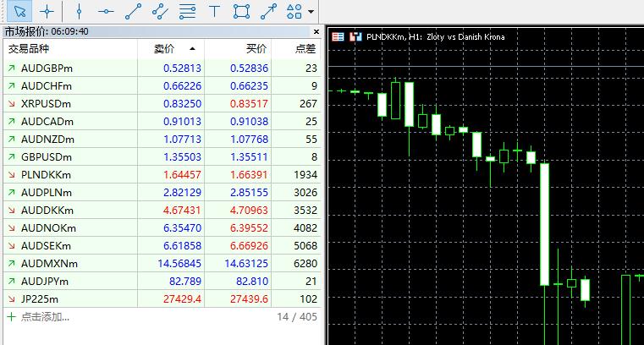This screenshot has width=644, height=345.
Task: Open the graphical objects shapes icon
Action: tap(294, 11)
